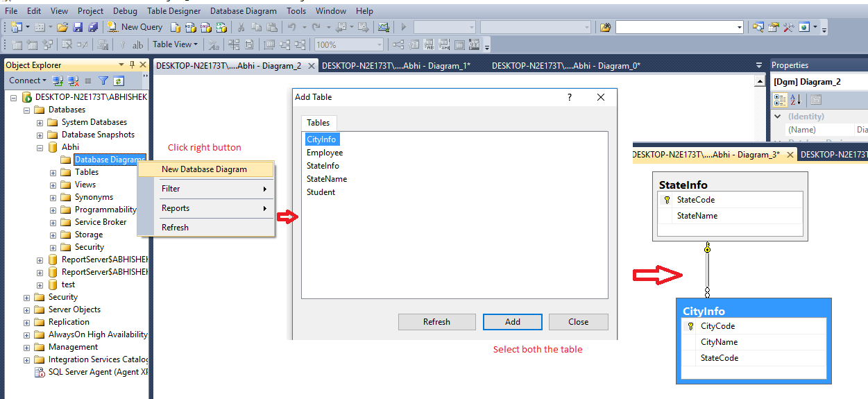Click the Find in Files binoculars icon

(606, 27)
